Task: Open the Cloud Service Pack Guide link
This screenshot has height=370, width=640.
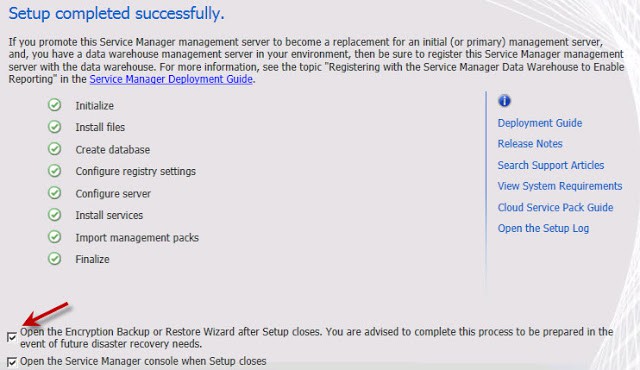Action: click(x=555, y=207)
